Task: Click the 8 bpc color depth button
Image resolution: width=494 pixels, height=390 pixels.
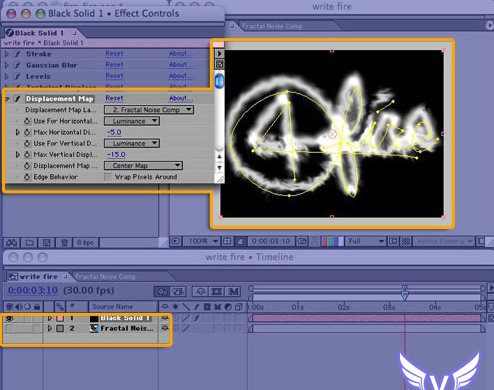Action: (85, 242)
